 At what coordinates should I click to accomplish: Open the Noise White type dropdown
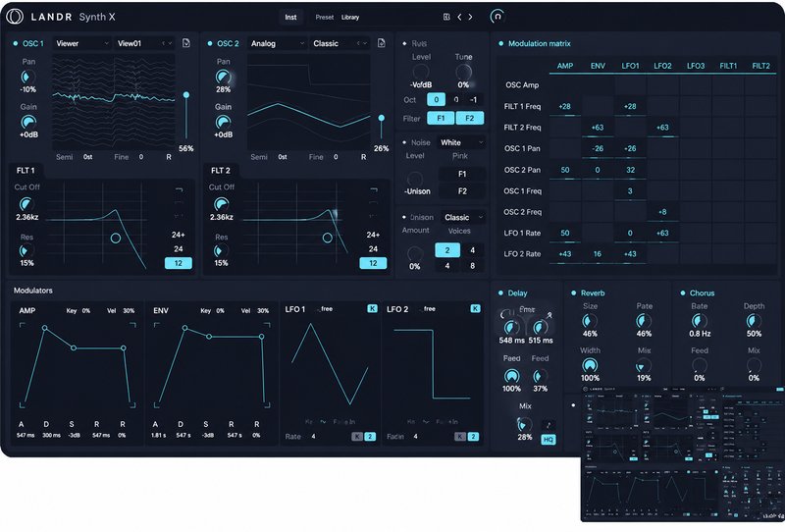[x=461, y=142]
